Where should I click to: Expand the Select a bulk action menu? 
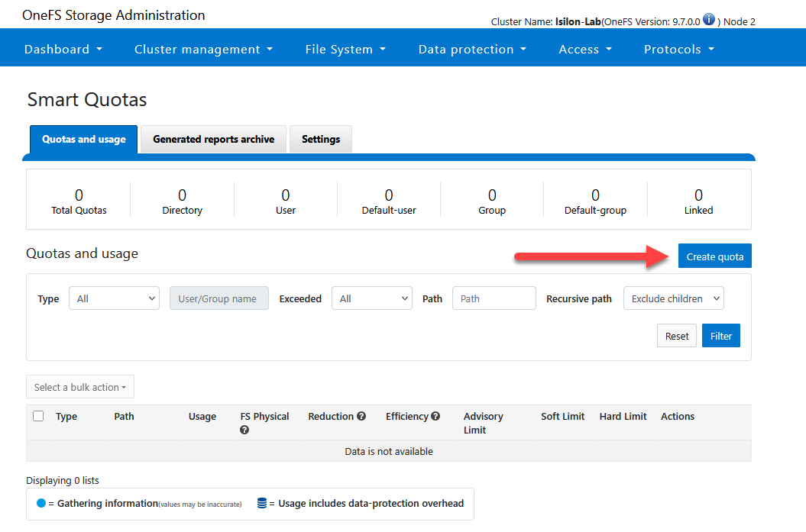[x=79, y=386]
